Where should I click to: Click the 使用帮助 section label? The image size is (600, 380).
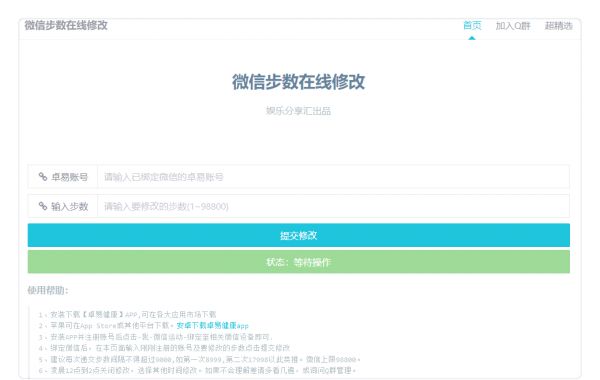point(48,290)
